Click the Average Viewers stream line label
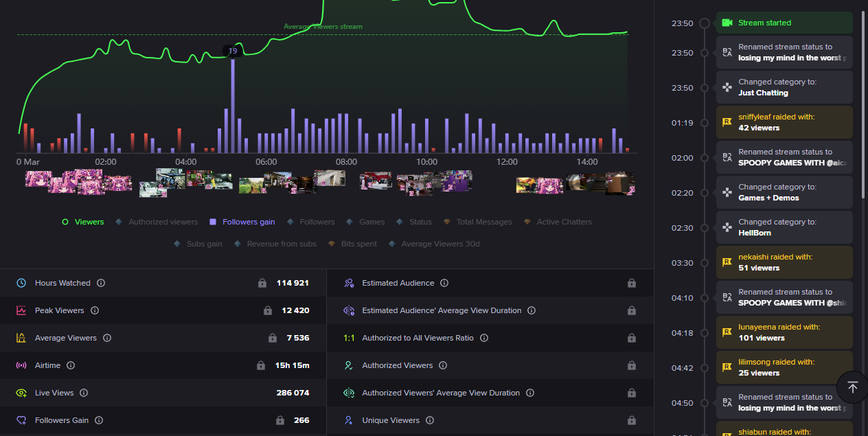 point(323,27)
